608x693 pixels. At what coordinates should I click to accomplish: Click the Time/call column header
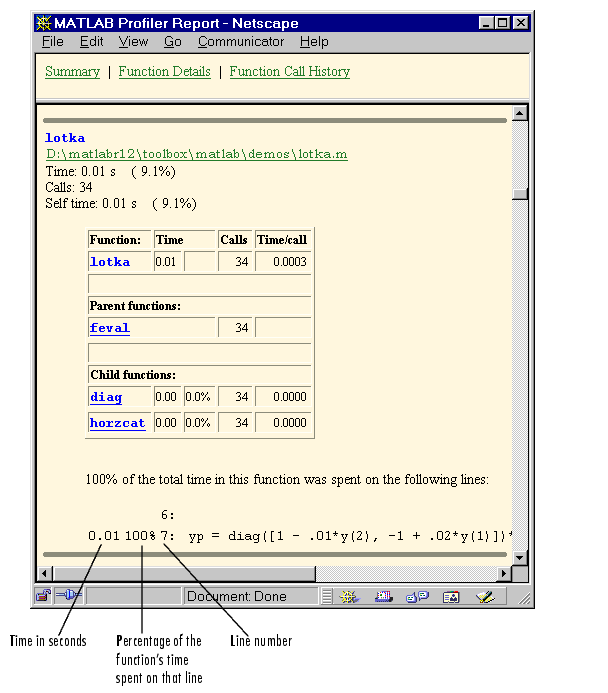coord(283,240)
